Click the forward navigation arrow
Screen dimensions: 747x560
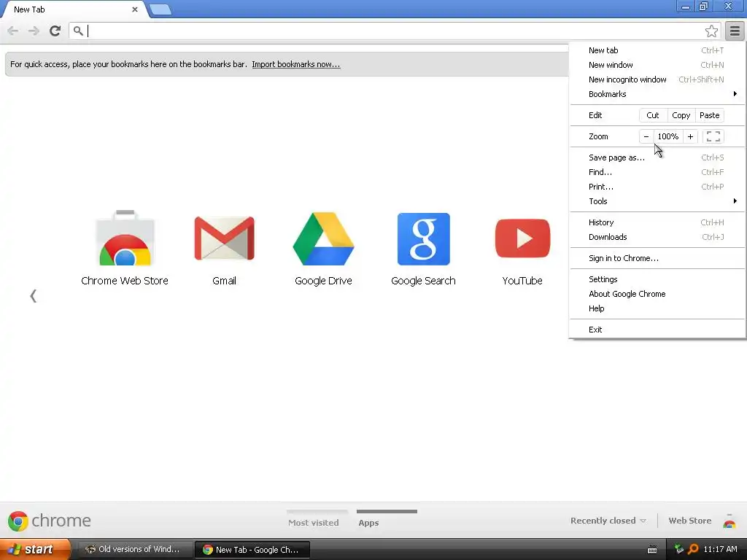tap(34, 31)
